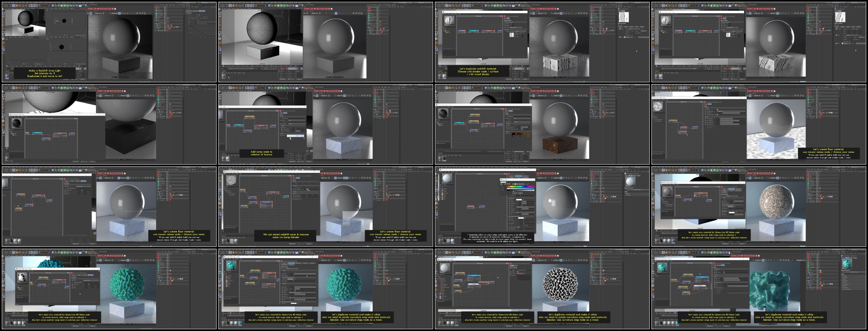868x331 pixels.
Task: Open Render Settings icon in 'Redshift Area Light' frame
Action: pyautogui.click(x=49, y=5)
